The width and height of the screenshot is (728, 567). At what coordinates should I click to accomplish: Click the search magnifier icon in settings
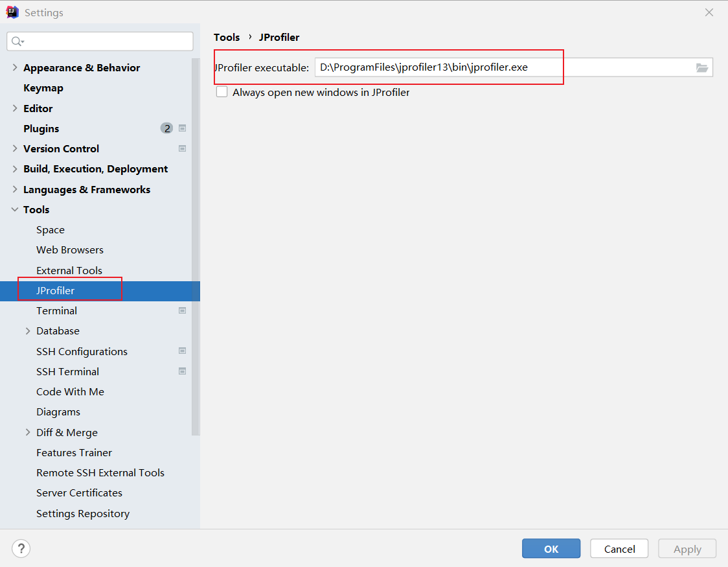[x=17, y=41]
